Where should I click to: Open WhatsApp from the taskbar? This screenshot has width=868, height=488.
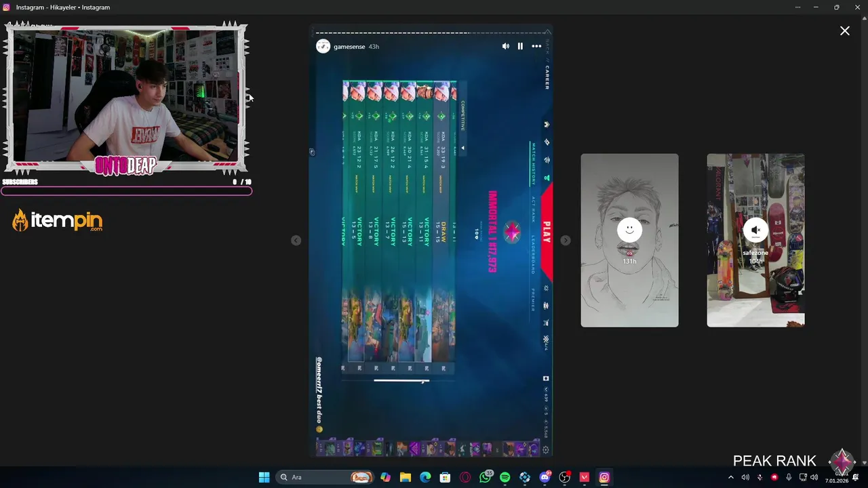point(485,477)
